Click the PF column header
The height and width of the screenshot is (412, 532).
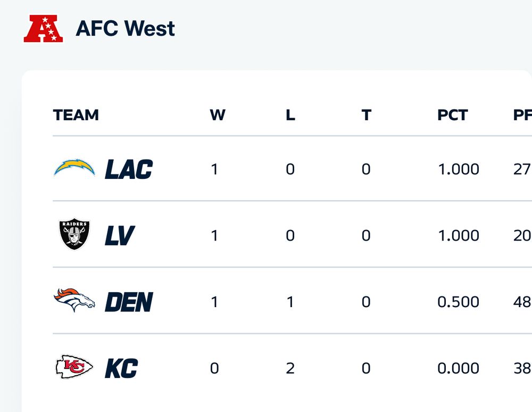click(x=522, y=115)
